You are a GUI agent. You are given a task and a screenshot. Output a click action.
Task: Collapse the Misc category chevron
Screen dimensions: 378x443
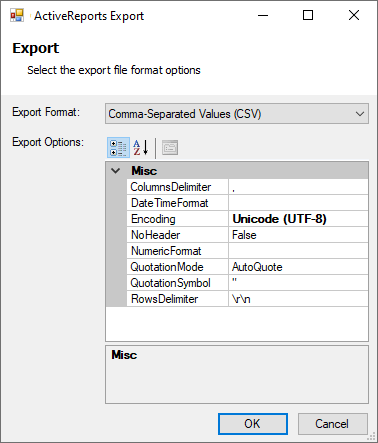pyautogui.click(x=115, y=171)
